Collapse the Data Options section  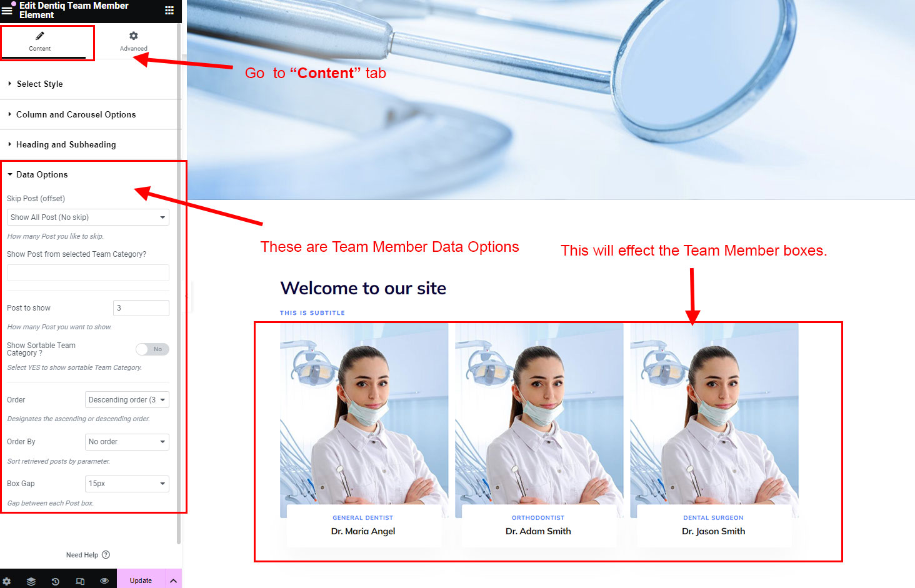pos(42,175)
